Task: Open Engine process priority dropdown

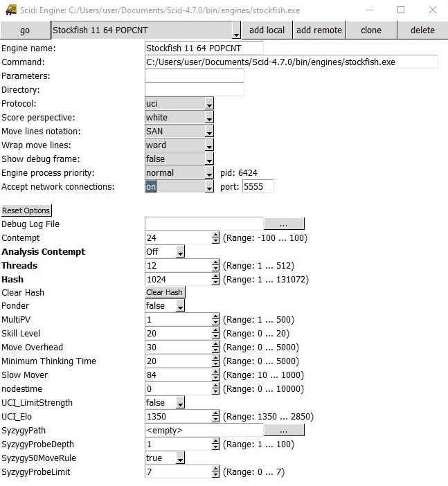Action: [x=179, y=172]
